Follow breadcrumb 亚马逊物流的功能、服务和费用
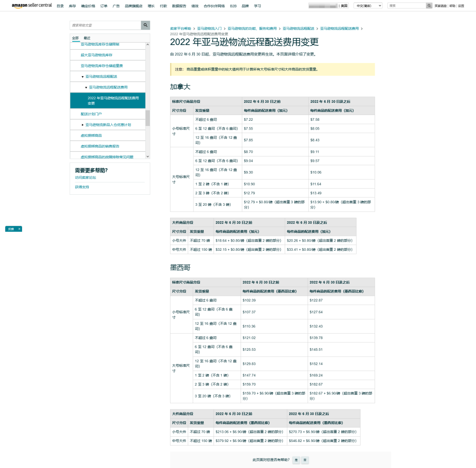 click(252, 29)
